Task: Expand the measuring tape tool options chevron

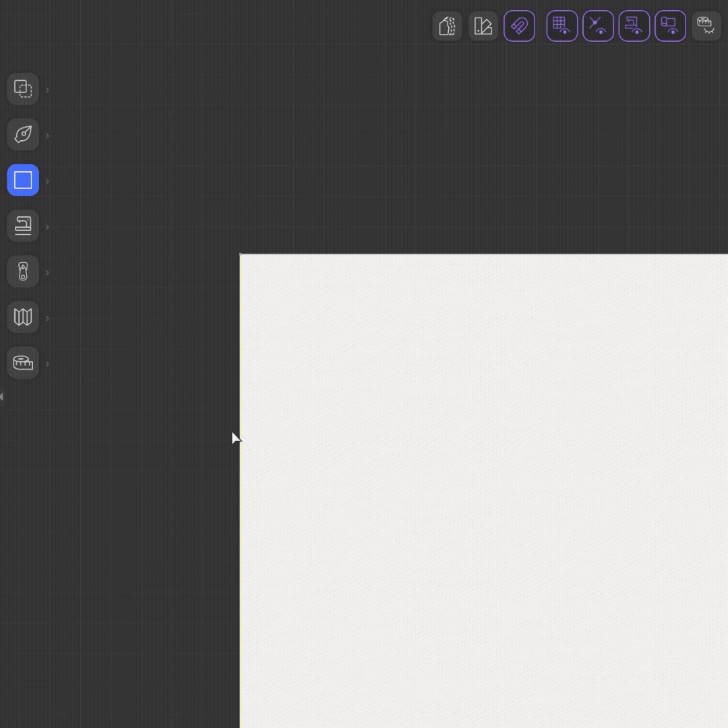Action: coord(47,363)
